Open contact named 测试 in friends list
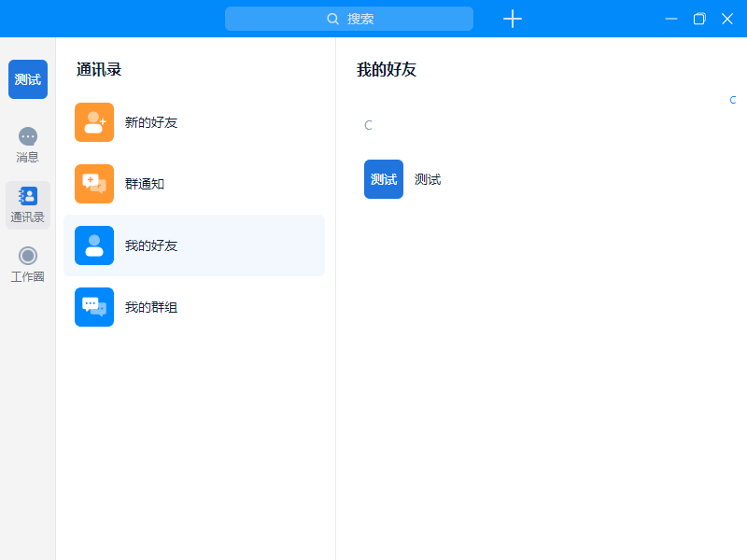This screenshot has height=560, width=747. coord(428,179)
